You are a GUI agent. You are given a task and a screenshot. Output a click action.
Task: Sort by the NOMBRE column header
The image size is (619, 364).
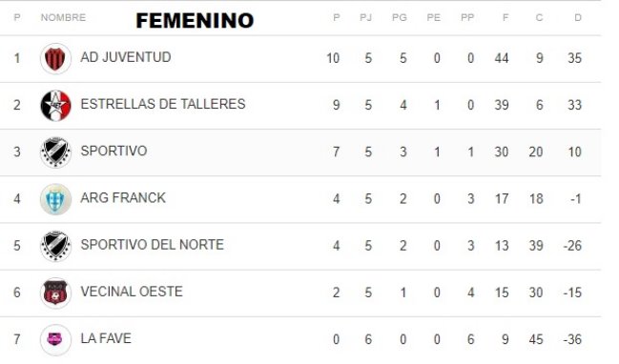click(x=63, y=18)
